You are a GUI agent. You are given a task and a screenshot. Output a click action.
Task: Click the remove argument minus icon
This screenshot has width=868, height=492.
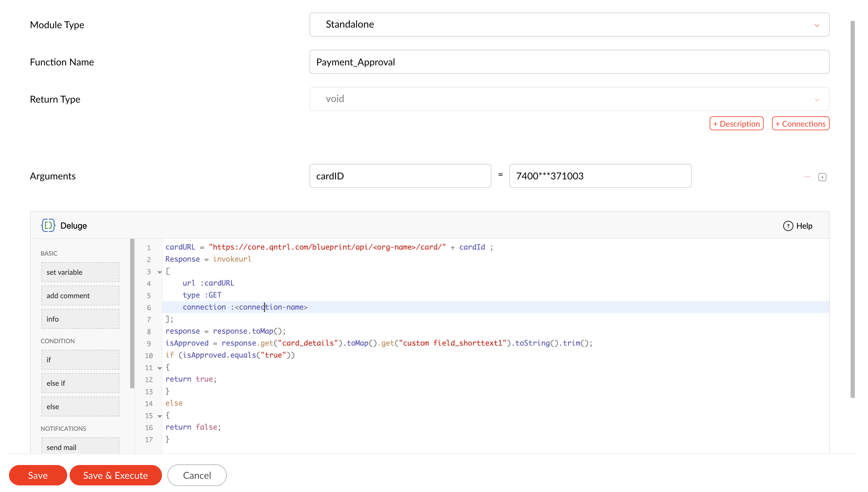(807, 177)
